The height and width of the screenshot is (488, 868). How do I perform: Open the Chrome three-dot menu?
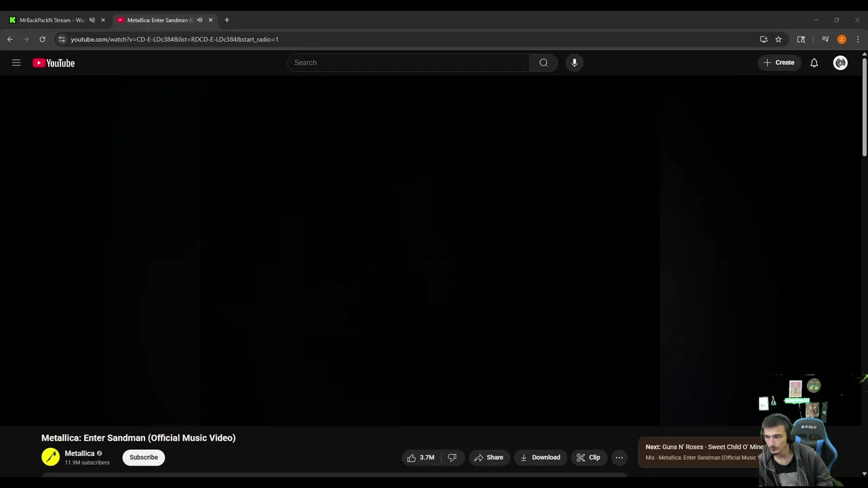(858, 39)
